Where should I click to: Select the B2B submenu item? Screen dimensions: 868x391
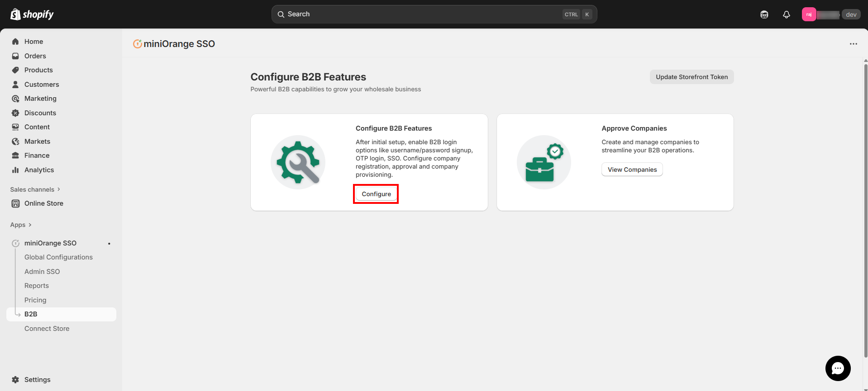coord(61,314)
